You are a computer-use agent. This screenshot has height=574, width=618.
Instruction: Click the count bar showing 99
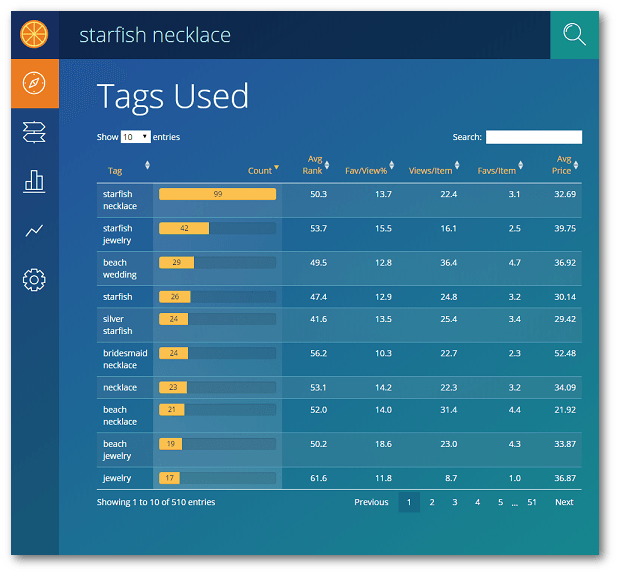click(x=218, y=194)
